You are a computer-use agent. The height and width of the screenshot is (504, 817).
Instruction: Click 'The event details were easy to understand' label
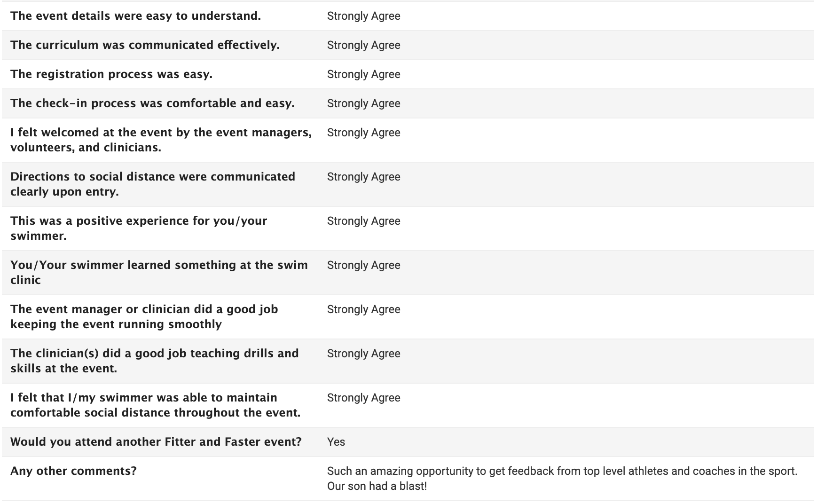pos(135,16)
